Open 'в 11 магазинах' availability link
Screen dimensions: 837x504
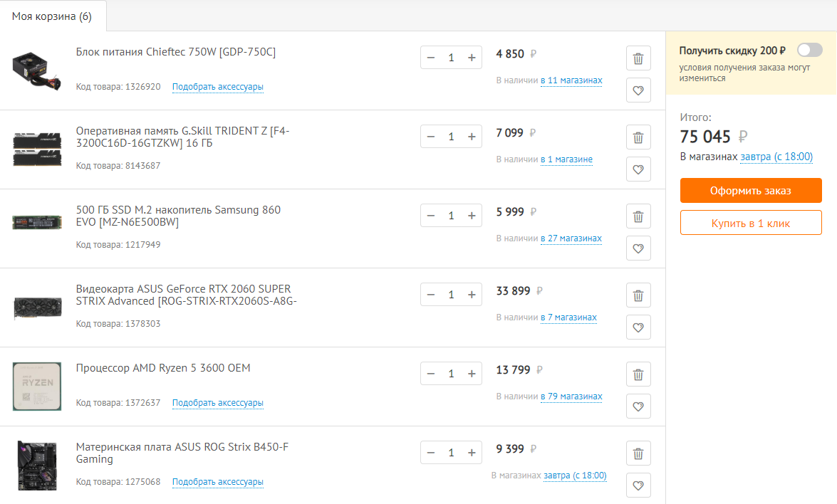(x=571, y=80)
